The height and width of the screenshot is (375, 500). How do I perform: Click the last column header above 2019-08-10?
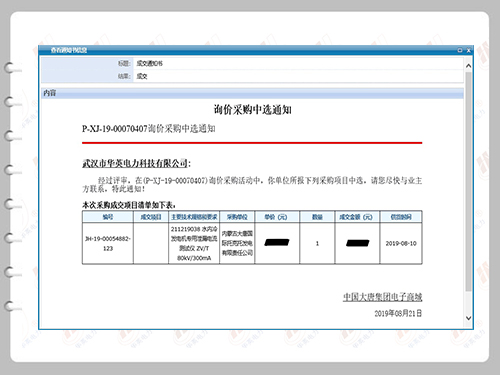tap(401, 217)
